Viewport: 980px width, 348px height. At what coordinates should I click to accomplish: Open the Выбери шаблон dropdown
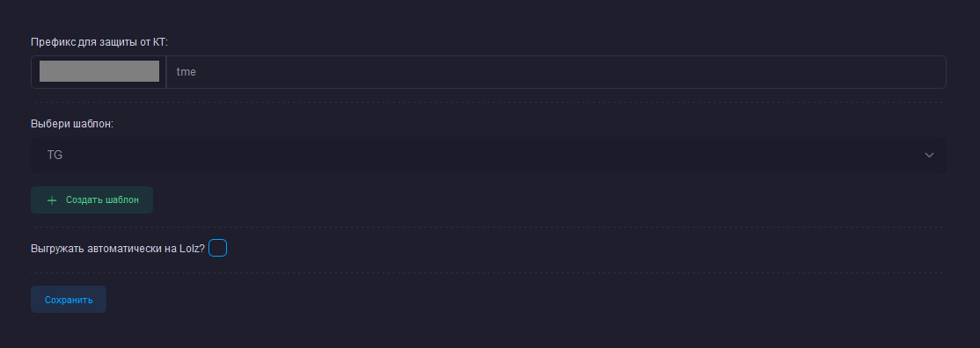(x=488, y=155)
